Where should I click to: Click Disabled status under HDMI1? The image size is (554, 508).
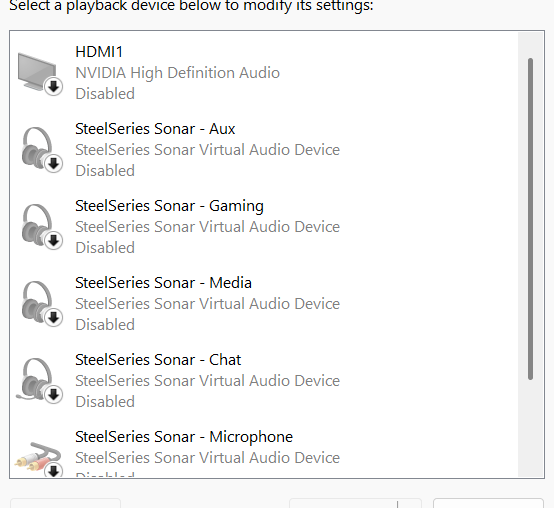105,94
